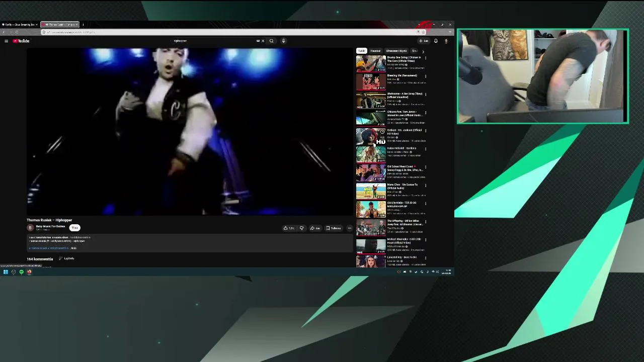The image size is (644, 362).
Task: Open Manu Chao Me Gustas Tu thumbnail
Action: coord(371,191)
